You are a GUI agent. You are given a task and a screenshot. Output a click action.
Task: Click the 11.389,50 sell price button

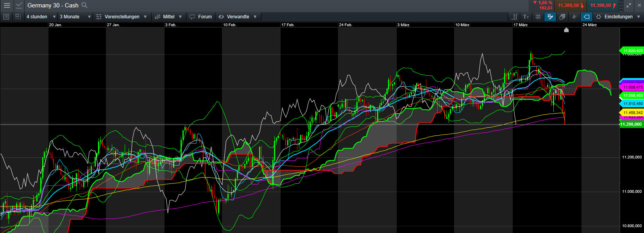570,5
